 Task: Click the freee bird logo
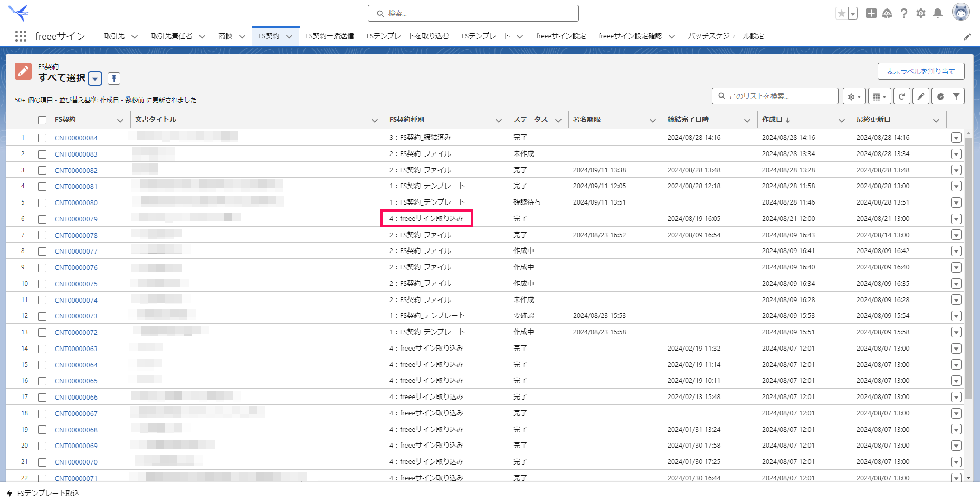click(x=18, y=13)
